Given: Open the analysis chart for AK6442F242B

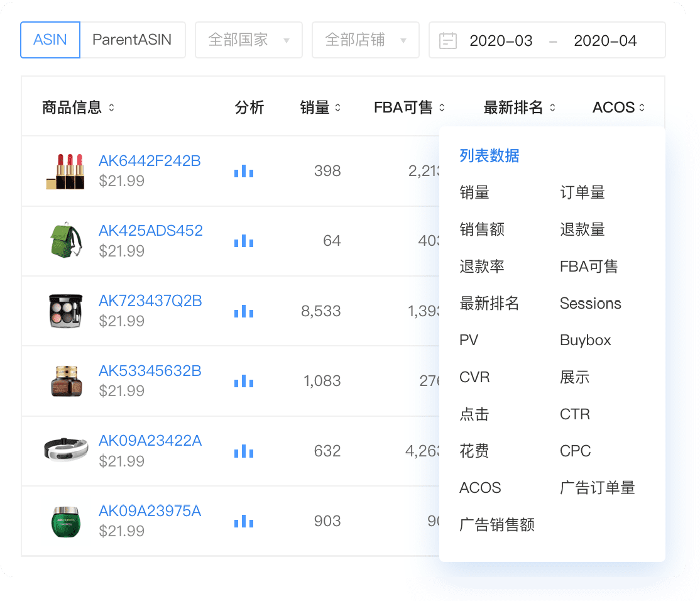Looking at the screenshot, I should pos(244,171).
